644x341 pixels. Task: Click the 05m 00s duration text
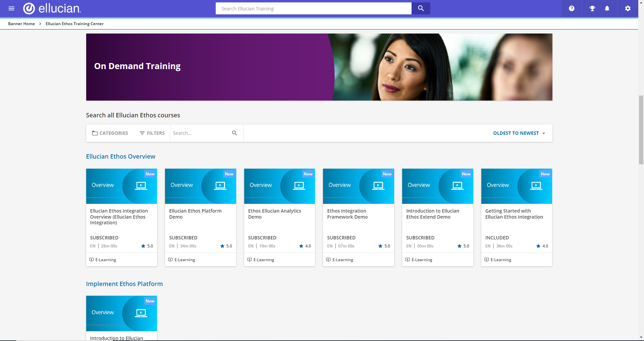[x=425, y=246]
